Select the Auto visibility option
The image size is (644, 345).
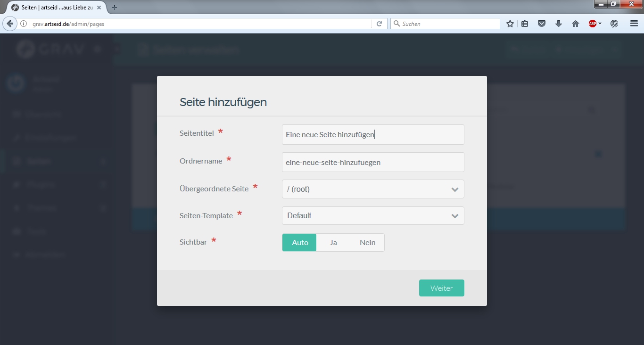click(300, 243)
